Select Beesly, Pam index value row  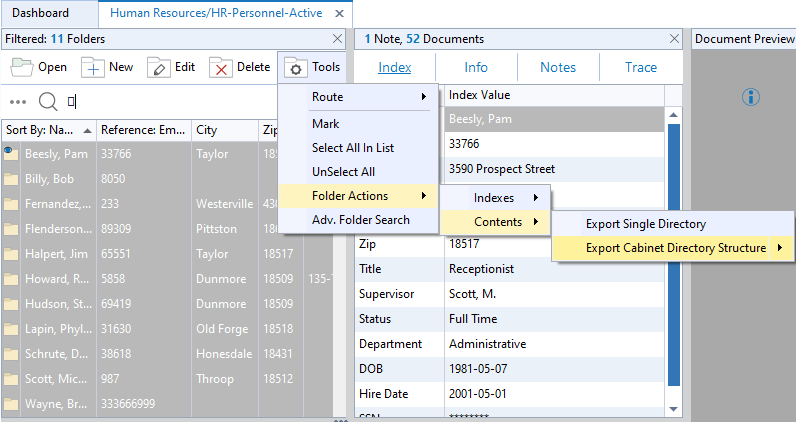(554, 119)
